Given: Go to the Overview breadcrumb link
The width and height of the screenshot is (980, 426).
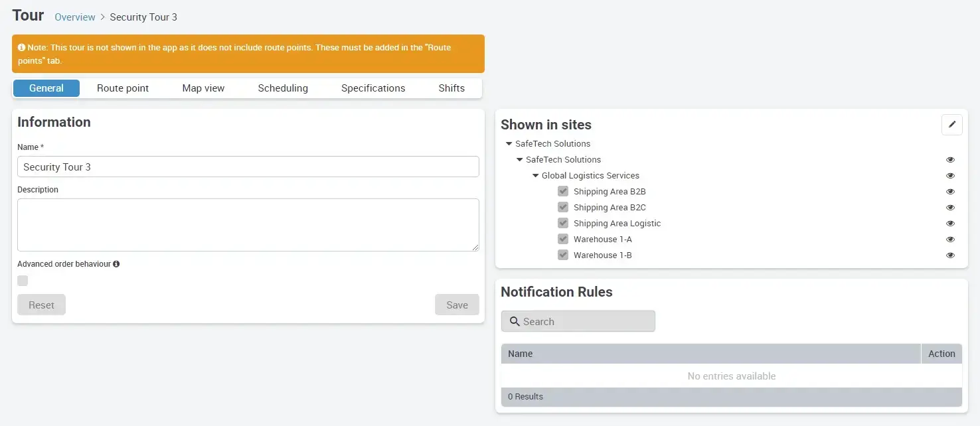Looking at the screenshot, I should click(75, 17).
